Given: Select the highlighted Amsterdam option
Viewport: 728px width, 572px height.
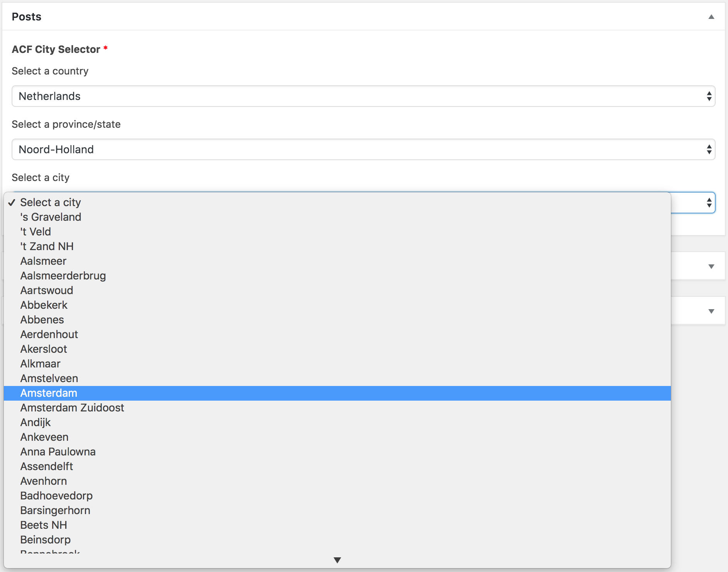Looking at the screenshot, I should (337, 393).
